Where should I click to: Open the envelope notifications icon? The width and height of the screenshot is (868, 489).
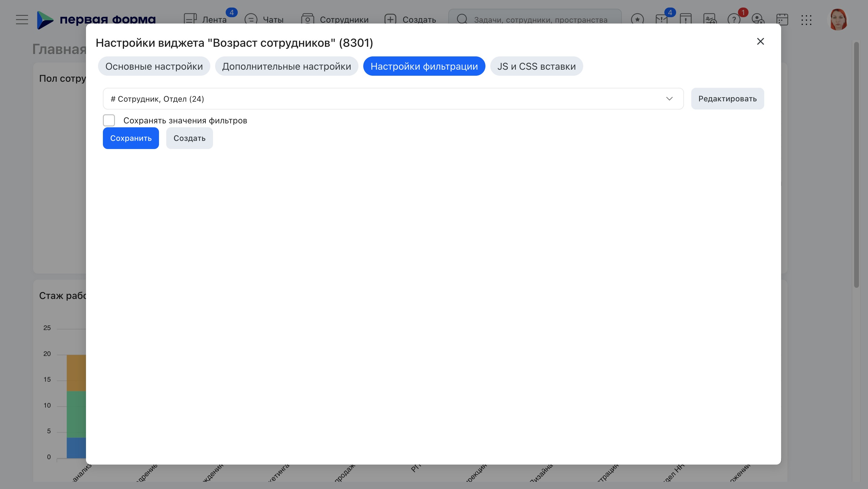pos(661,20)
